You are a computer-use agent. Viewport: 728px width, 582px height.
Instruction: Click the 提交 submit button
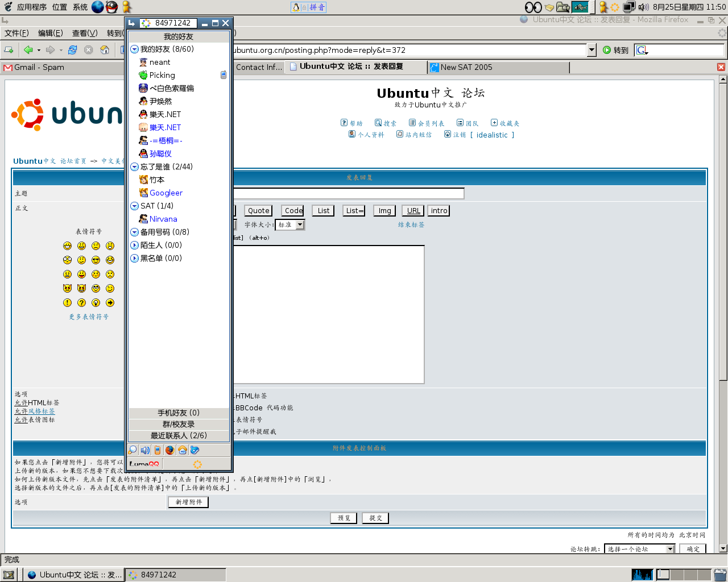[375, 518]
